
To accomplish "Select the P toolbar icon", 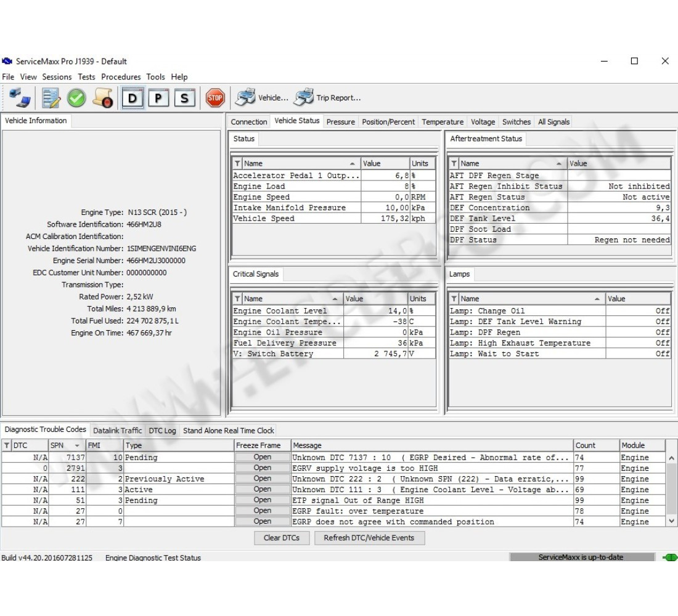I will [x=158, y=97].
